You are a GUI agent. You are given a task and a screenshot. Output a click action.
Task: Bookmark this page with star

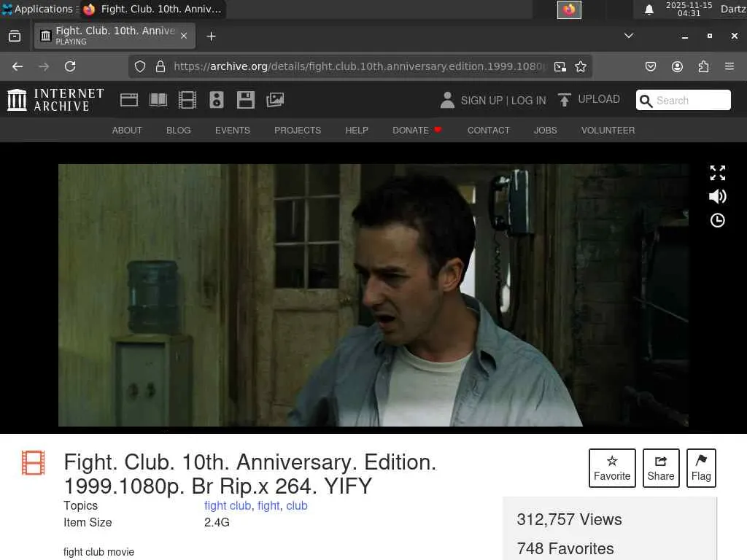coord(580,66)
